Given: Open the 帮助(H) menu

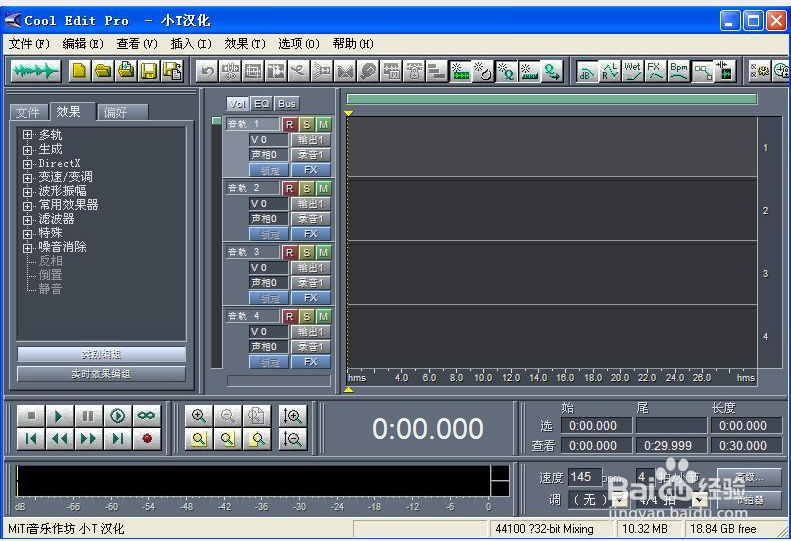Looking at the screenshot, I should pyautogui.click(x=353, y=44).
